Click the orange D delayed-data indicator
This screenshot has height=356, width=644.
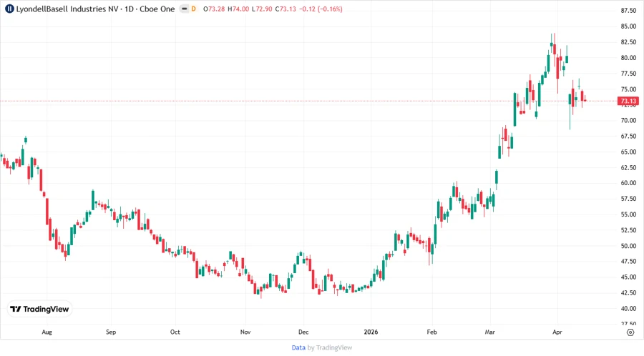193,9
